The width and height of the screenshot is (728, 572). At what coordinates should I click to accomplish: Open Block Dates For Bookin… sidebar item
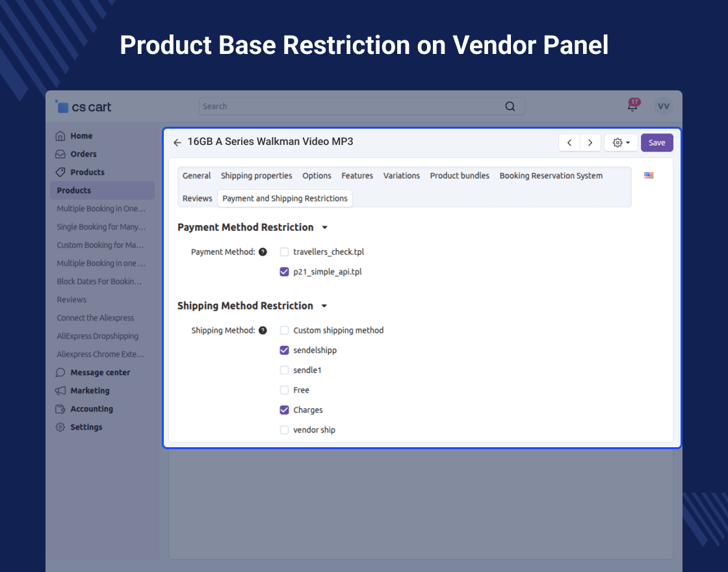coord(99,281)
